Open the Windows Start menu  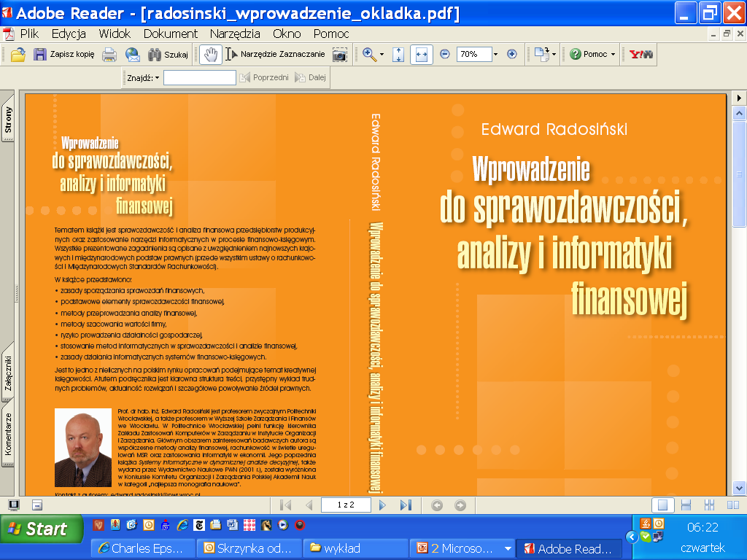(42, 529)
